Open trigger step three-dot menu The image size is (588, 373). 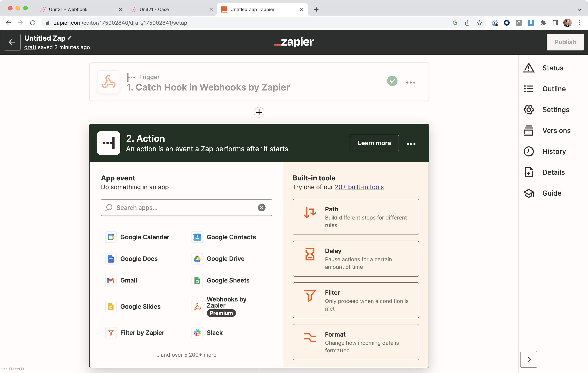(x=411, y=82)
